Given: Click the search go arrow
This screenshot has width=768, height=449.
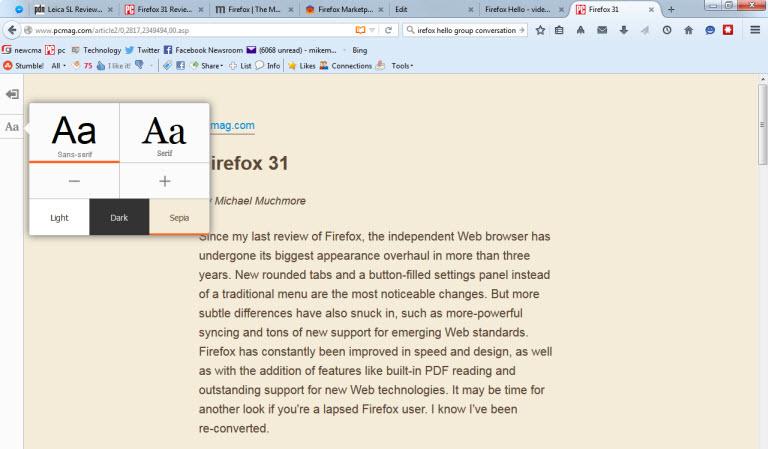Looking at the screenshot, I should point(522,30).
